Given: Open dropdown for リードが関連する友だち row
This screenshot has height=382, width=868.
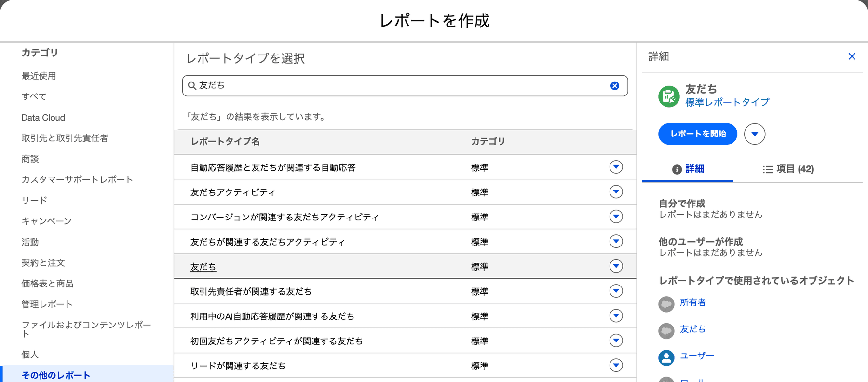Looking at the screenshot, I should pos(616,366).
